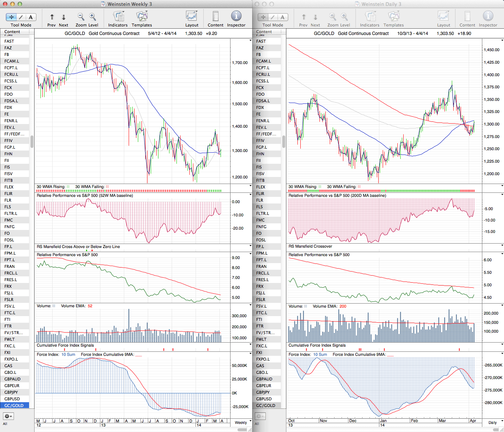Select the crosshair tool mode
The image size is (504, 432).
tap(11, 17)
